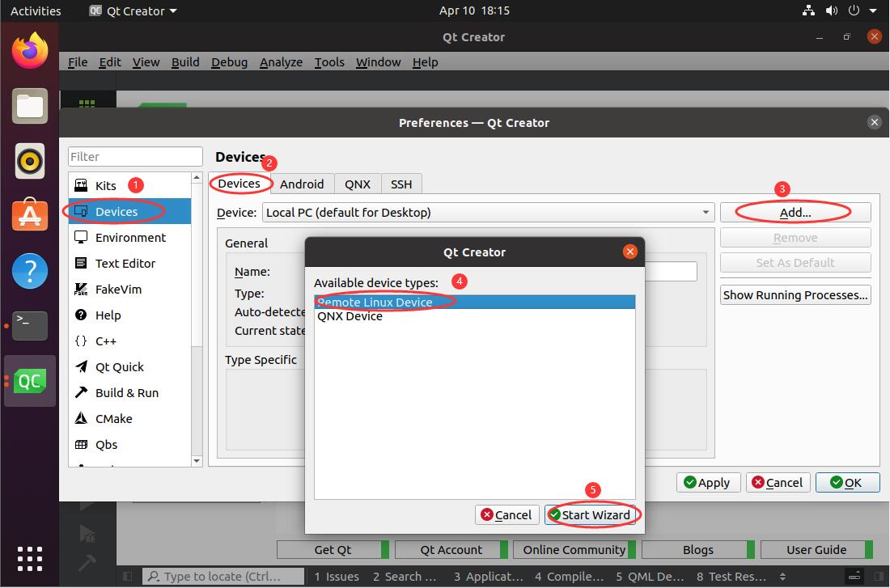Click the Type to locate field
The image size is (890, 588).
point(222,577)
